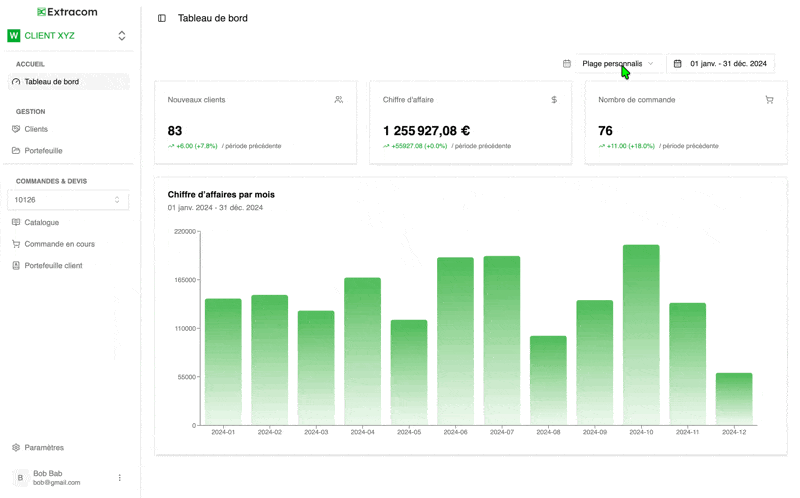Click the calendar icon beside Plage personnalisée
Image resolution: width=800 pixels, height=498 pixels.
coord(567,64)
